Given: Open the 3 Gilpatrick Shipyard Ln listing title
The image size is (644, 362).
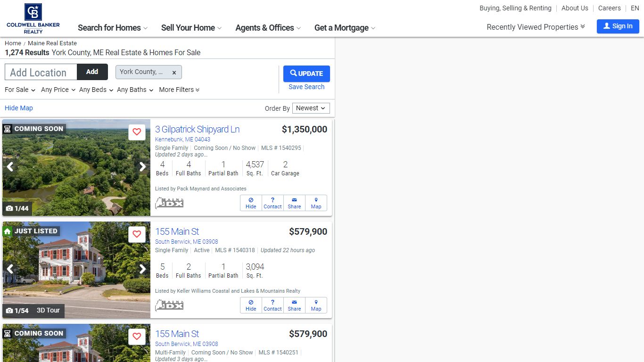Looking at the screenshot, I should click(x=197, y=129).
